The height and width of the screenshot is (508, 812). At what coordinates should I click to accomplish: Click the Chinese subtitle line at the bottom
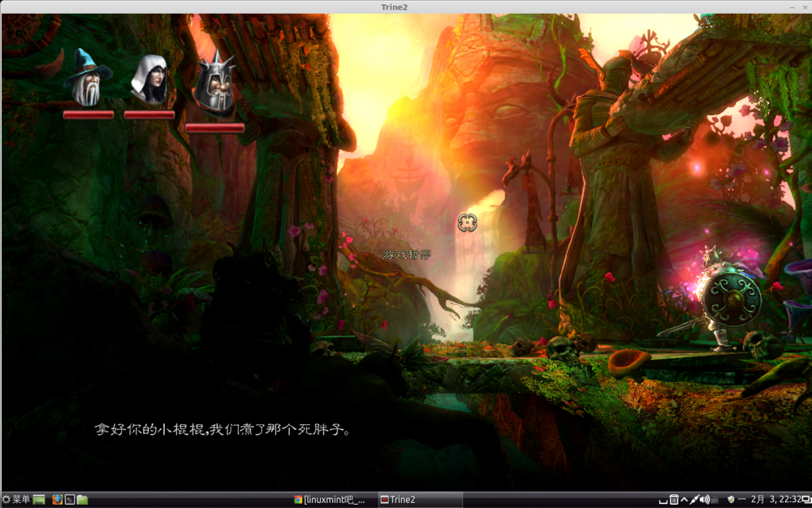[223, 430]
